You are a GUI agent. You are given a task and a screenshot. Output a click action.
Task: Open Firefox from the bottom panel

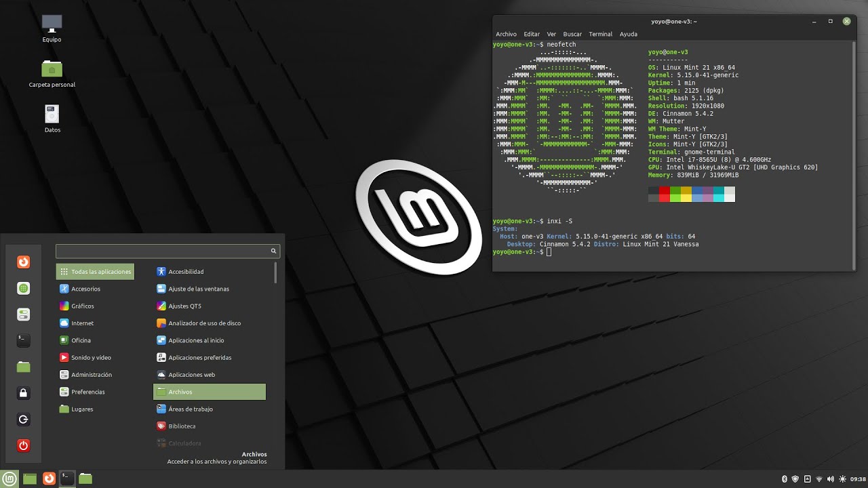[49, 479]
